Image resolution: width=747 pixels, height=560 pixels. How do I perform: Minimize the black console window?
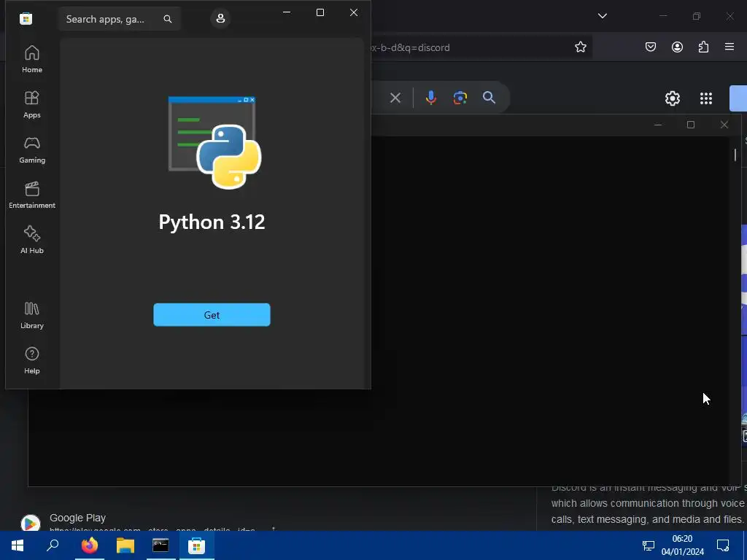[658, 125]
